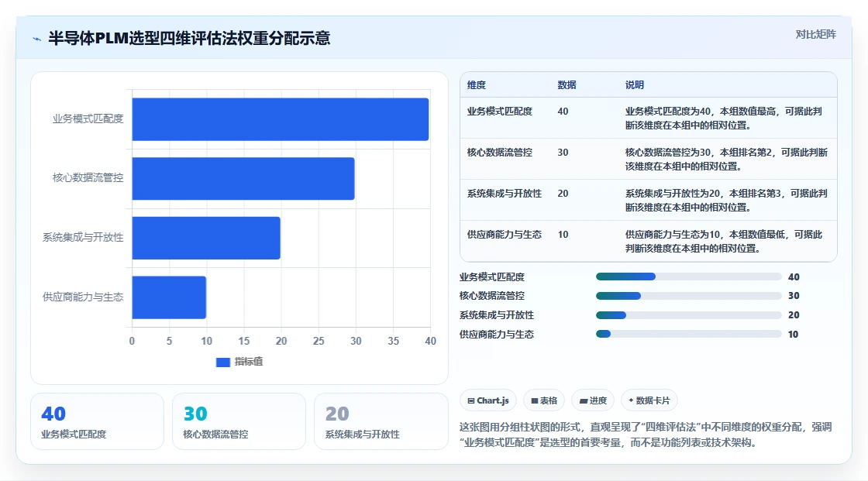
Task: Select the 业务模式匹配度 bar in chart
Action: pyautogui.click(x=280, y=119)
